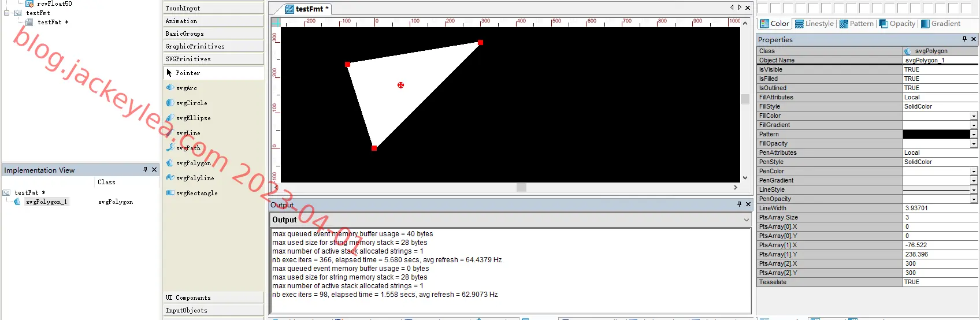This screenshot has height=320, width=980.
Task: Open the Animation toolbox group
Action: [x=213, y=21]
